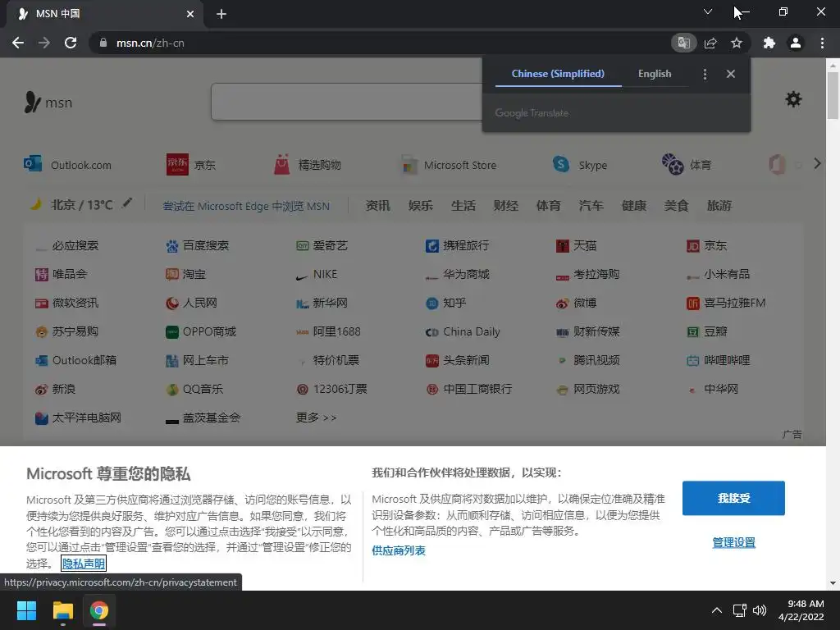Open File Explorer from taskbar
Screen dimensions: 840x630
(62, 610)
